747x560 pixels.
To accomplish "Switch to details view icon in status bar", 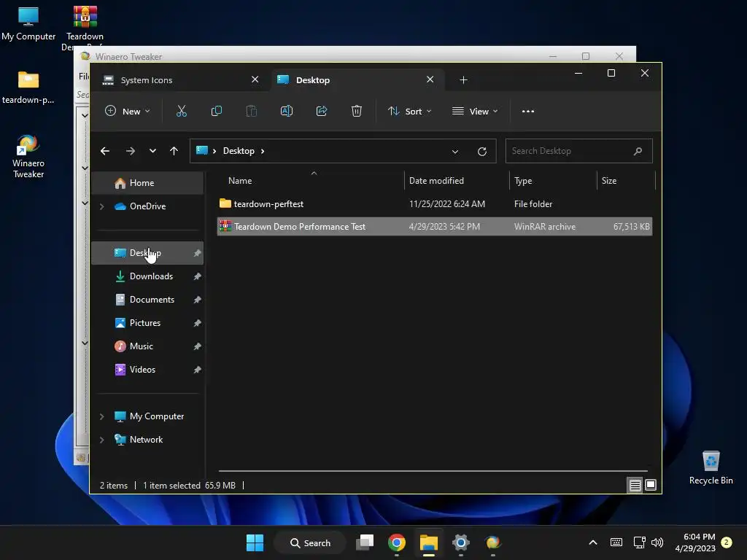I will click(x=635, y=485).
